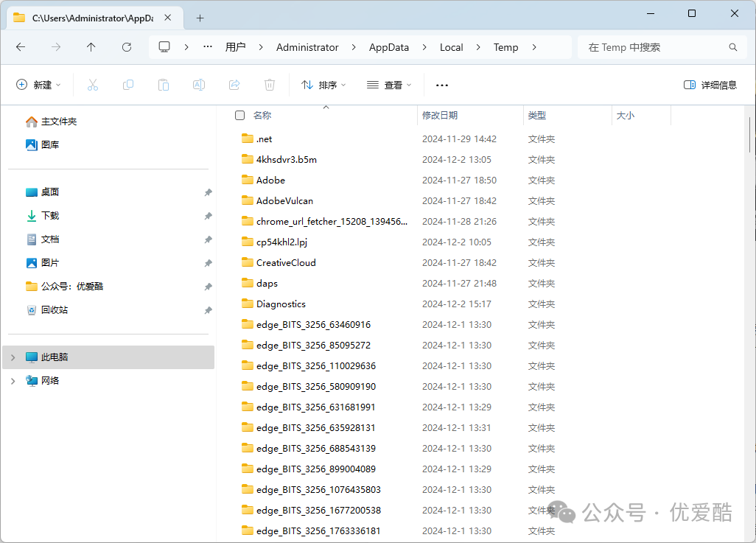Click the Delete trash can icon
The image size is (756, 543).
pos(270,85)
